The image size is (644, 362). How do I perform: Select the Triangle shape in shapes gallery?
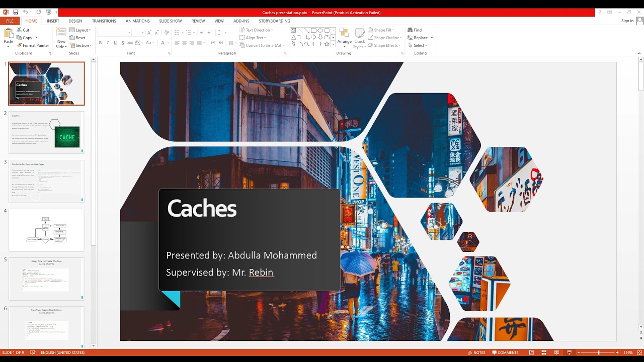(294, 37)
